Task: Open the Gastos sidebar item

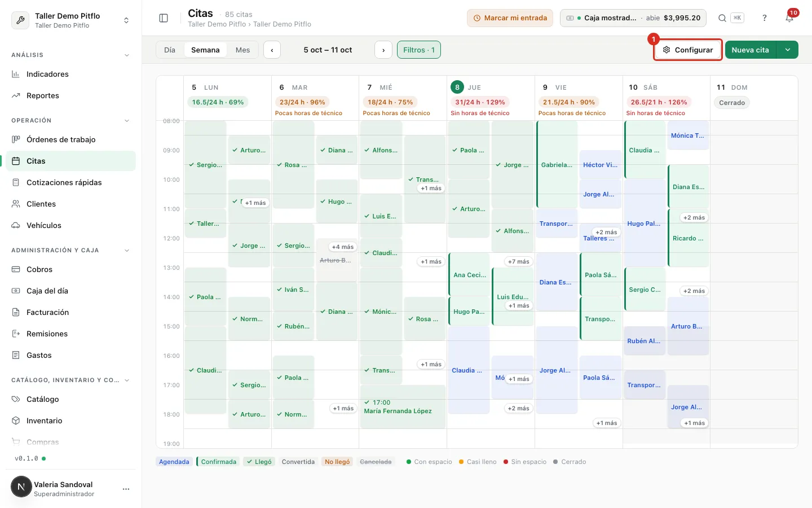Action: coord(70,355)
